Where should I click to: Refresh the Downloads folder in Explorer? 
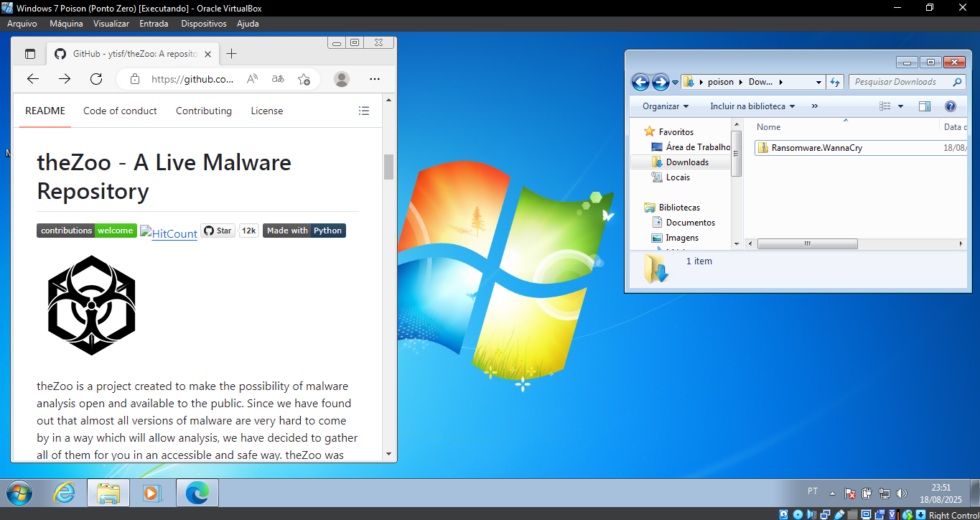click(835, 82)
